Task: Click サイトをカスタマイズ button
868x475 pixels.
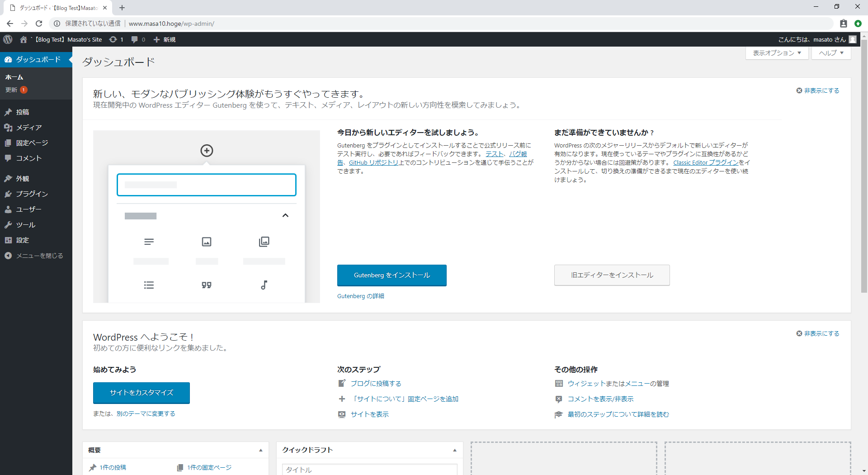Action: [142, 393]
